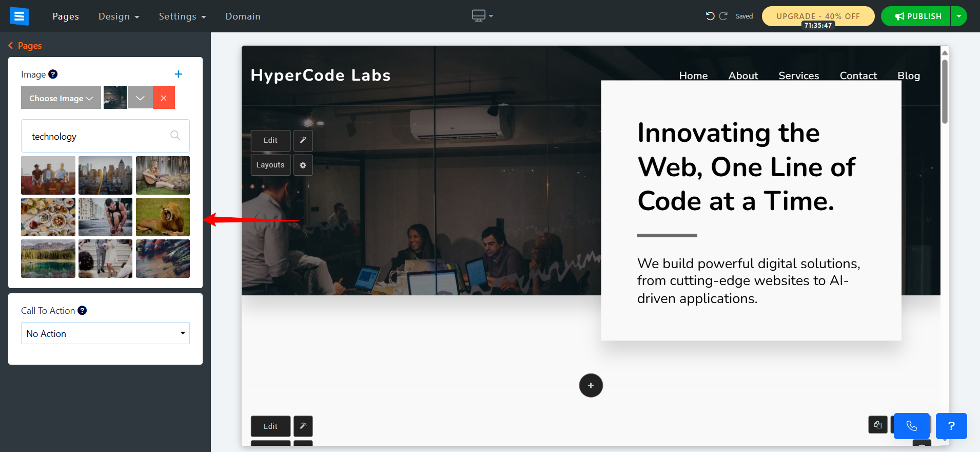This screenshot has height=452, width=980.
Task: Open the desktop device preview selector
Action: (x=482, y=16)
